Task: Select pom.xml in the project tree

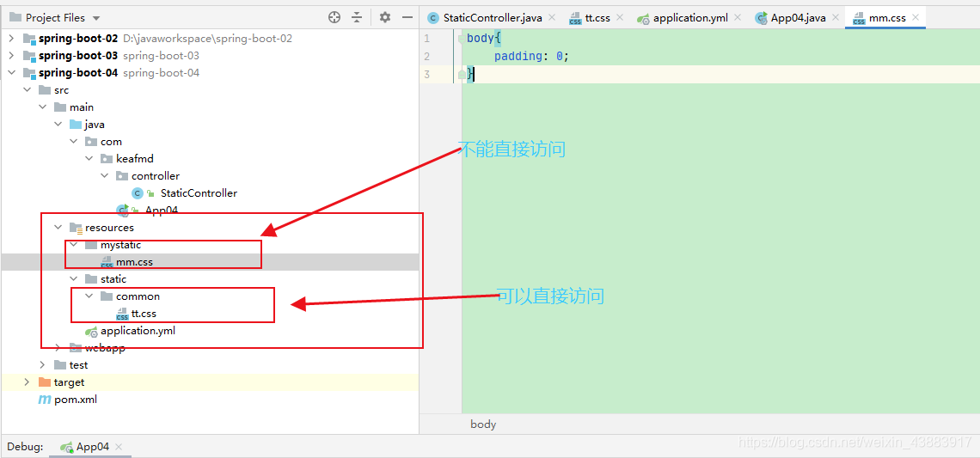Action: click(75, 400)
